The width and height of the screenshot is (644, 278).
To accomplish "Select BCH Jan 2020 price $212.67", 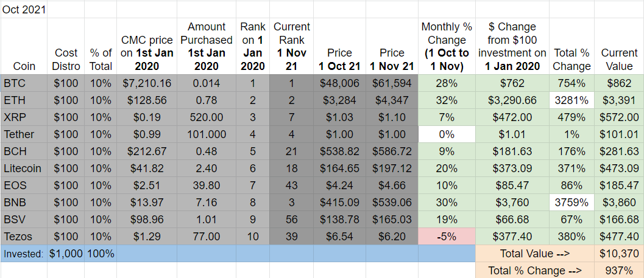I will point(147,151).
